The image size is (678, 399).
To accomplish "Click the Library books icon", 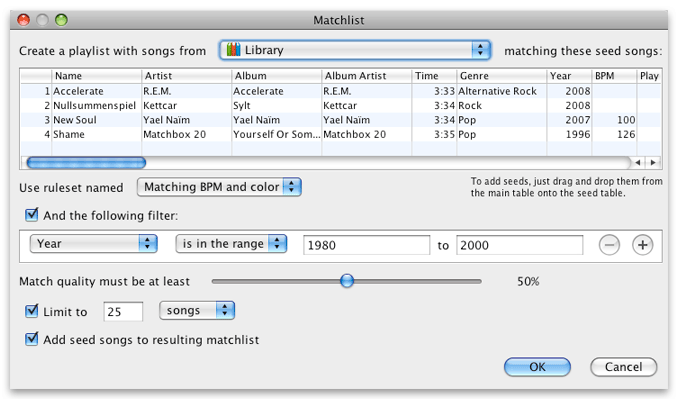I will click(233, 50).
